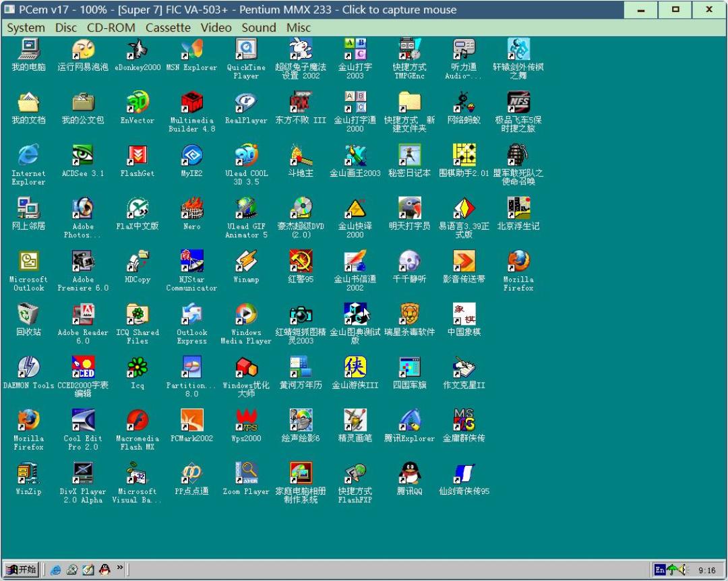Select the Adobe Reader 6.0 icon
This screenshot has height=581, width=728.
point(83,324)
